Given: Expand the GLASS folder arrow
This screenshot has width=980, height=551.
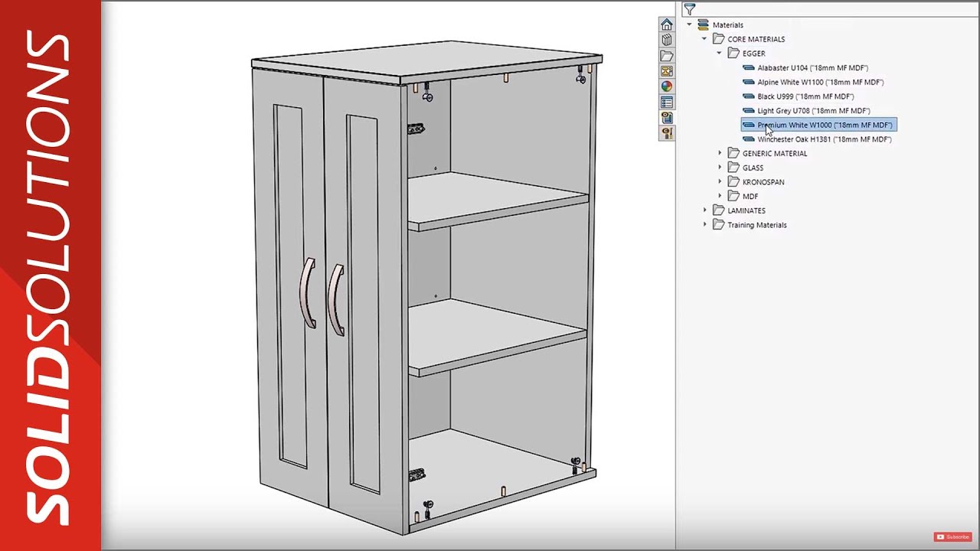Looking at the screenshot, I should pyautogui.click(x=720, y=168).
